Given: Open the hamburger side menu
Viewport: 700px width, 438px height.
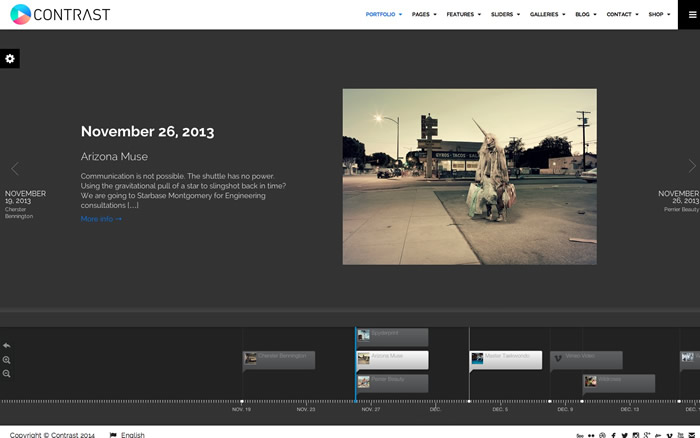Looking at the screenshot, I should [x=692, y=15].
